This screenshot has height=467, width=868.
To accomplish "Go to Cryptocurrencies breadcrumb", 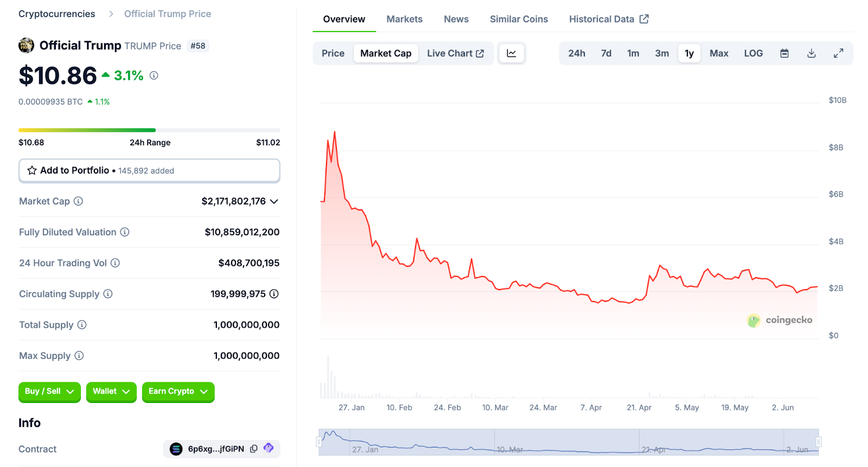I will tap(56, 14).
